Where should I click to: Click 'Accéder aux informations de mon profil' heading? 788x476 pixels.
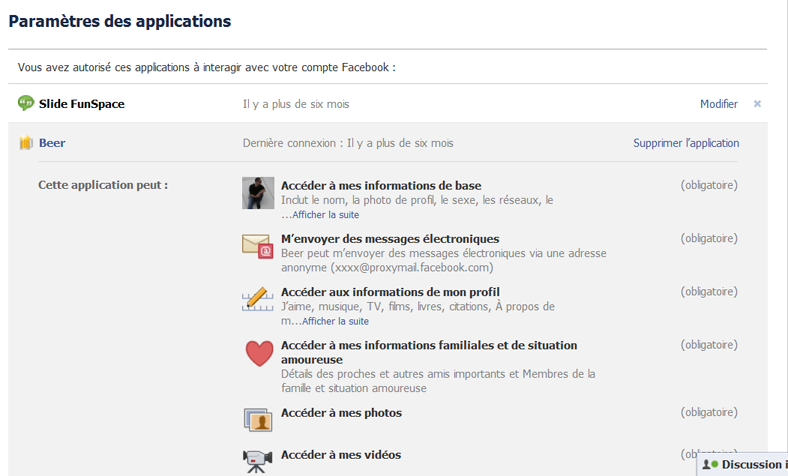(390, 292)
